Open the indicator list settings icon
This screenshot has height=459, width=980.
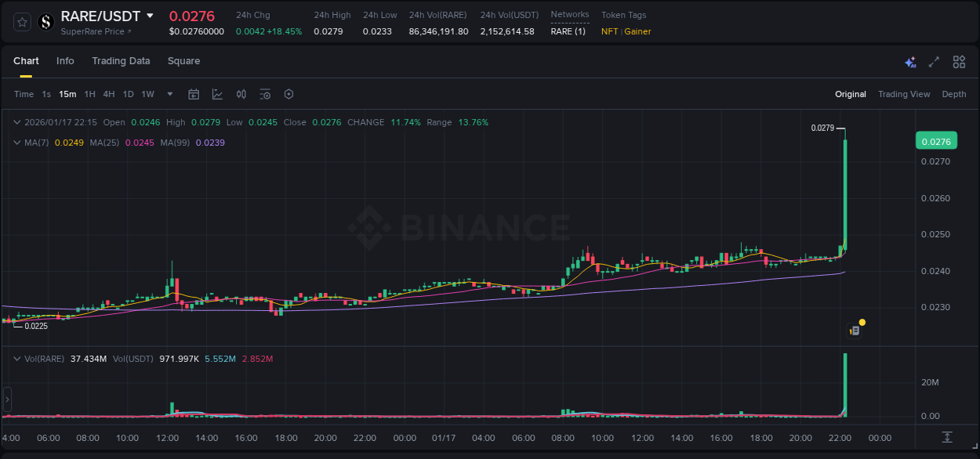tap(265, 94)
